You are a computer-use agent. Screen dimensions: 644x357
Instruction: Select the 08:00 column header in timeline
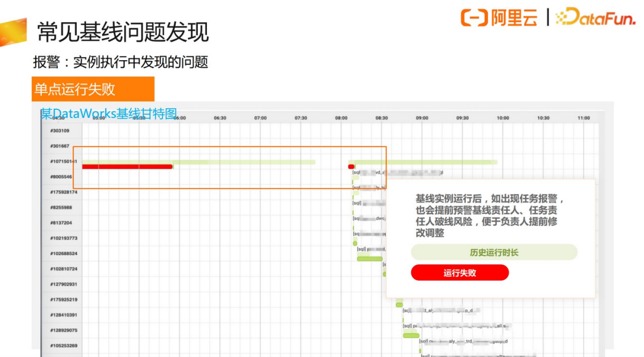point(341,118)
